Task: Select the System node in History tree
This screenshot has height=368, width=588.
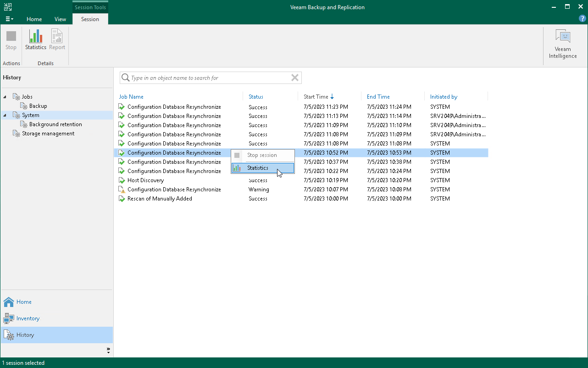Action: click(31, 115)
